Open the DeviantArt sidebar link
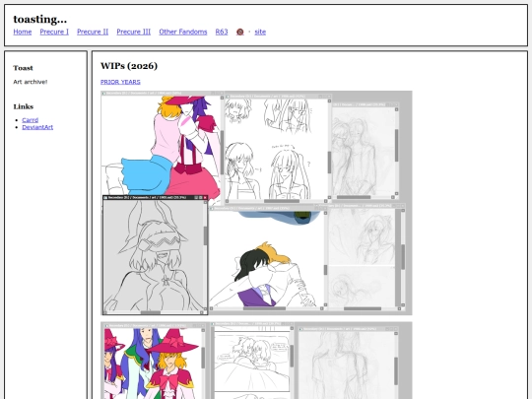 coord(37,127)
